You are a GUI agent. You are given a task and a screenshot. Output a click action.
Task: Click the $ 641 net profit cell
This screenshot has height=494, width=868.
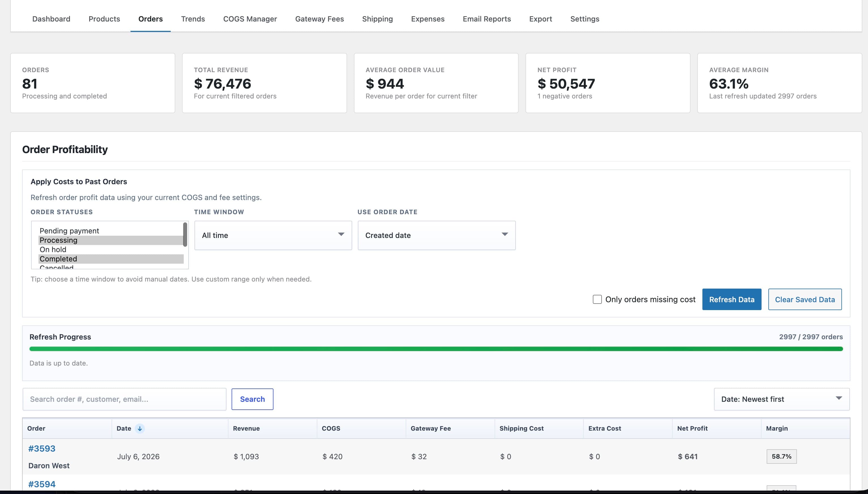tap(687, 457)
